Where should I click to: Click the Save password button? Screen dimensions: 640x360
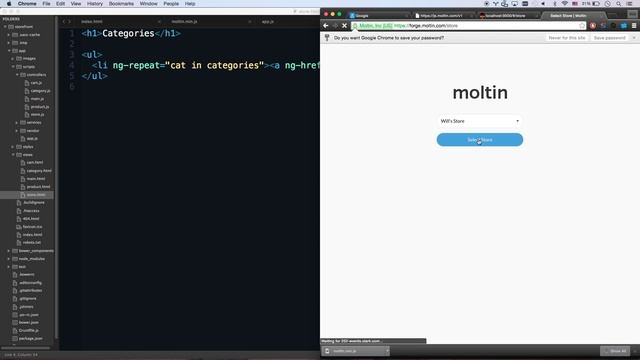pos(609,38)
